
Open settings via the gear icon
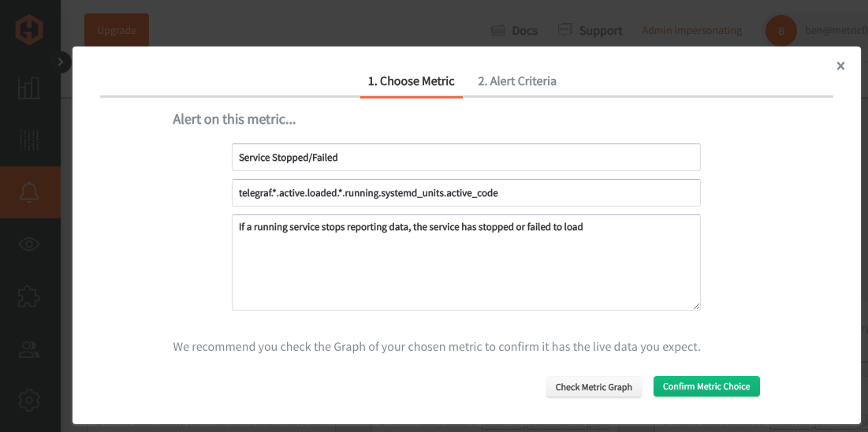point(29,400)
